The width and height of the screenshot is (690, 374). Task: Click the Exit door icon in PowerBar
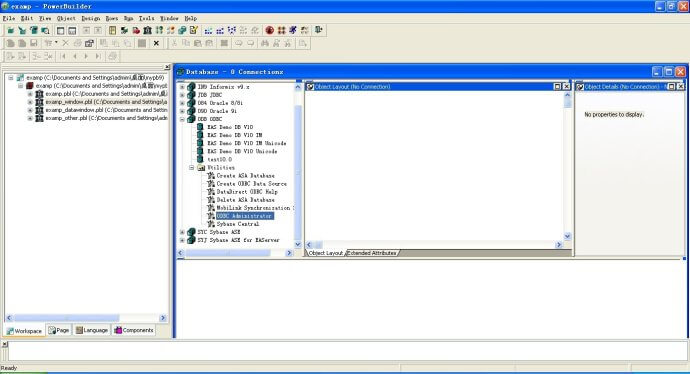319,30
